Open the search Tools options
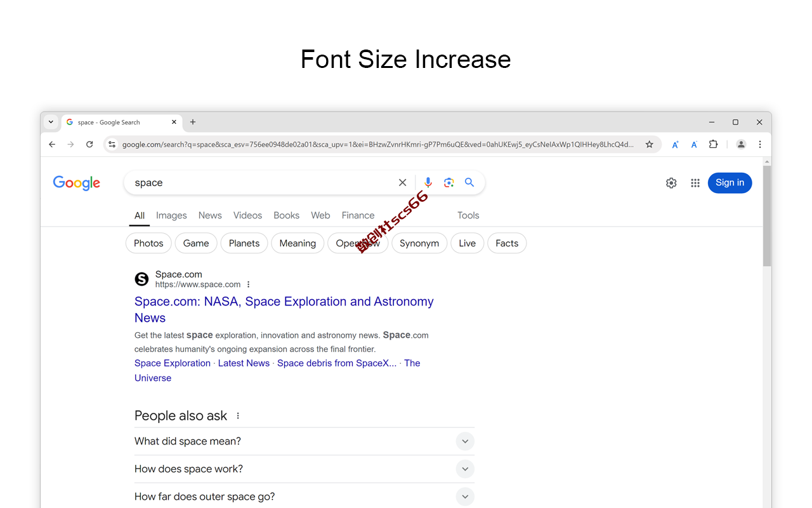Image resolution: width=812 pixels, height=508 pixels. (468, 215)
